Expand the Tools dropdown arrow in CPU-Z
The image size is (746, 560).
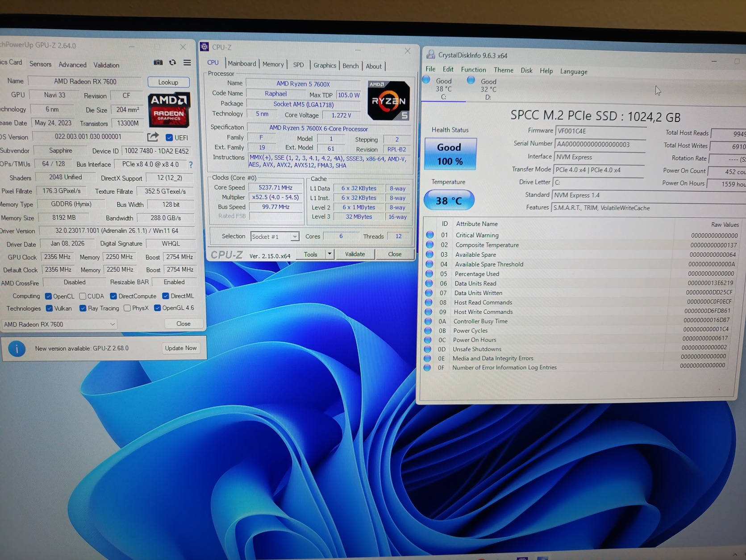pyautogui.click(x=329, y=254)
